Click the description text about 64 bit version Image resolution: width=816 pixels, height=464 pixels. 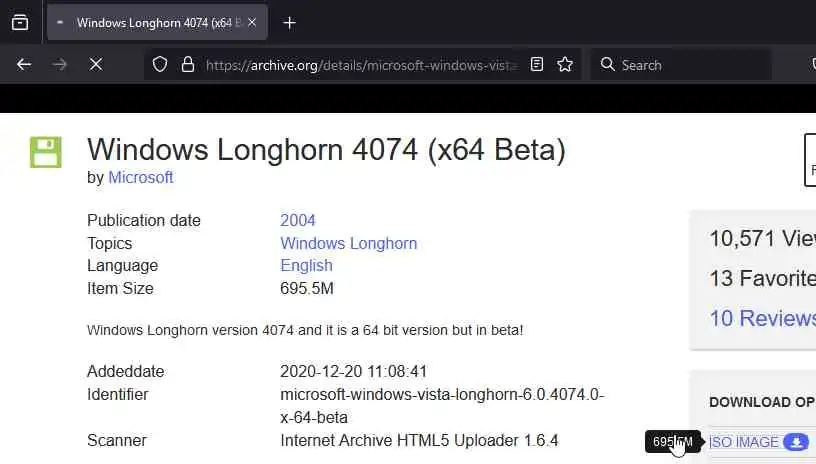[x=305, y=330]
